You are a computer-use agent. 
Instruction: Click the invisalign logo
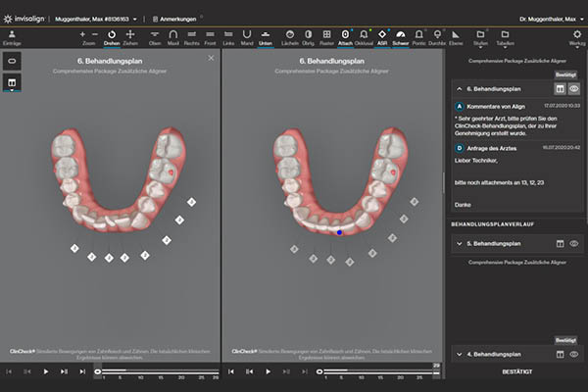click(24, 19)
